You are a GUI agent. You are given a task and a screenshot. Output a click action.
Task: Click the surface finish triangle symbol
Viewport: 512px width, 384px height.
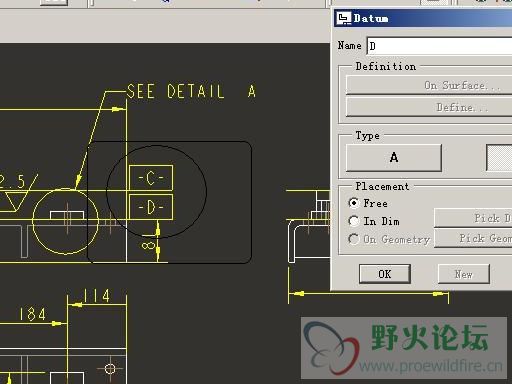pos(14,202)
